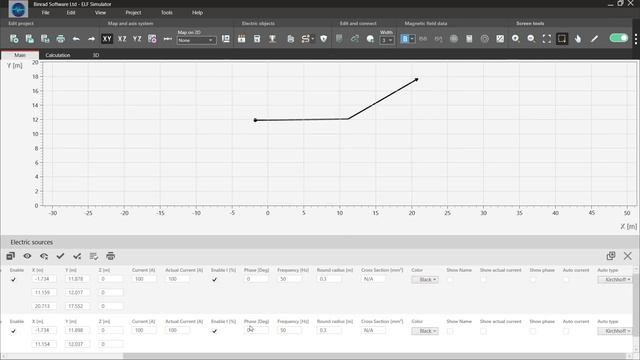The image size is (640, 360).
Task: Toggle Enable checkbox of second source
Action: click(x=13, y=331)
